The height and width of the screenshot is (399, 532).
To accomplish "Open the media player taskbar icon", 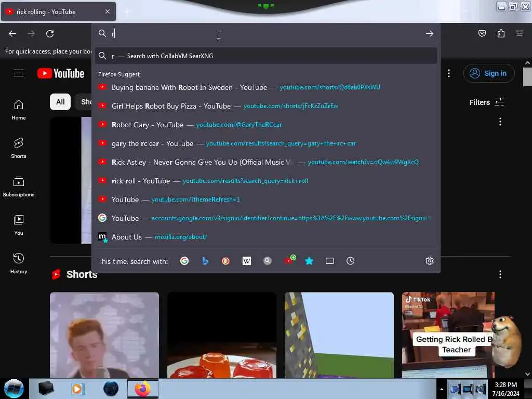I will click(x=77, y=389).
